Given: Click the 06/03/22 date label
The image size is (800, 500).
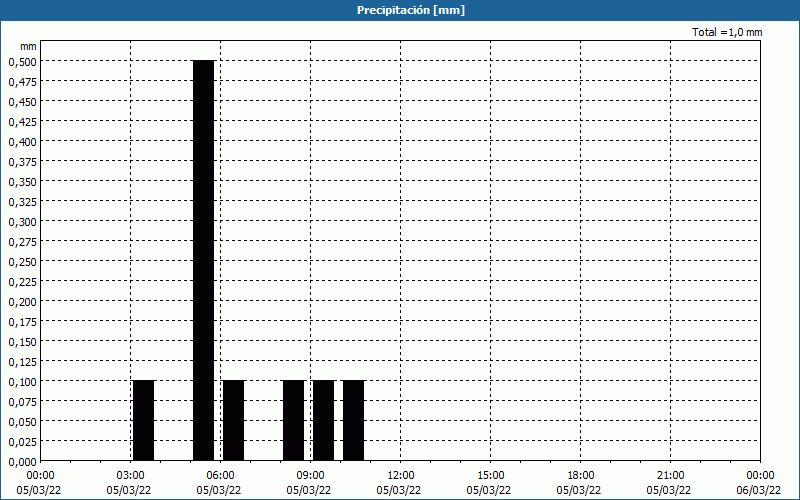Looking at the screenshot, I should pos(759,490).
